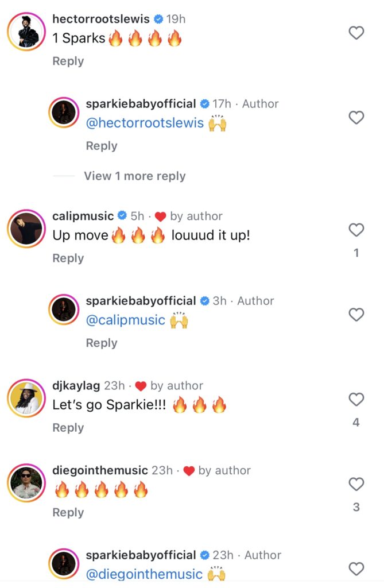Open the djkaylag username
Viewport: 384px width, 588px height.
(x=75, y=386)
